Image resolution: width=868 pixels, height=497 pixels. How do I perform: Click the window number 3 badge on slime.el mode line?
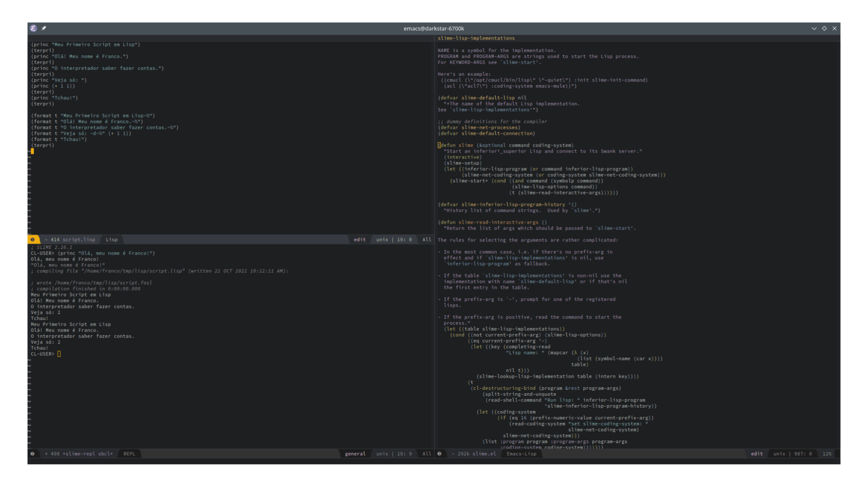(439, 454)
